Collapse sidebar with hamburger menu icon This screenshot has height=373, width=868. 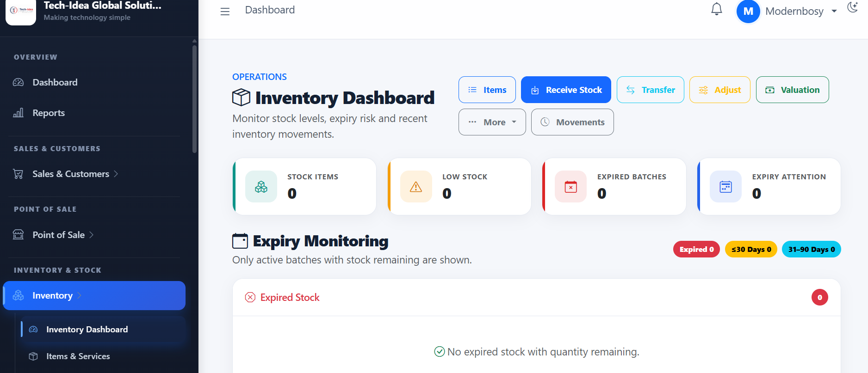click(x=225, y=12)
